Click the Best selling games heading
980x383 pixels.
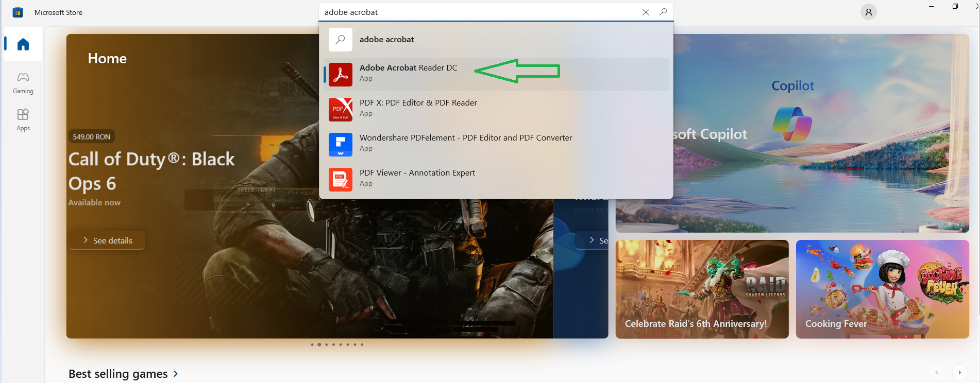click(118, 374)
